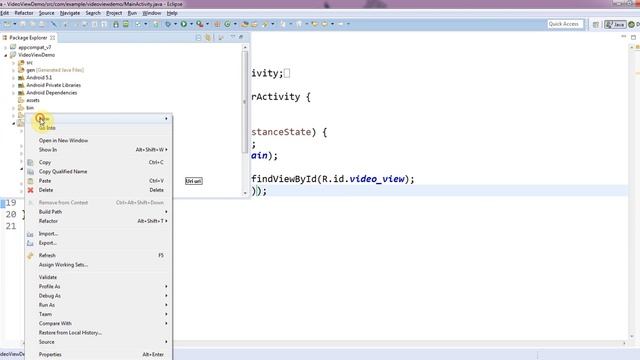This screenshot has width=640, height=360.
Task: Collapse the VideoViewDemo project node
Action: [5, 55]
